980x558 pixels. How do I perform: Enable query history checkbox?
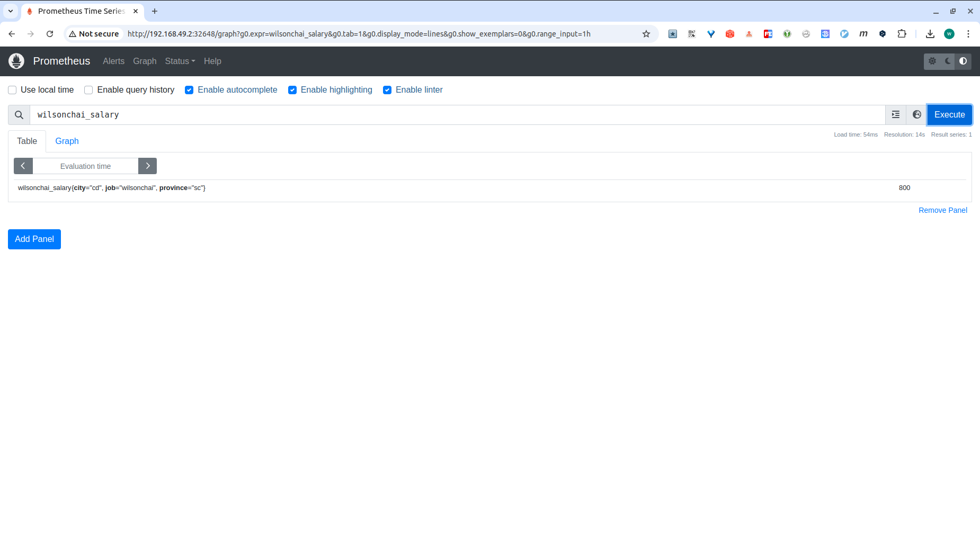88,90
